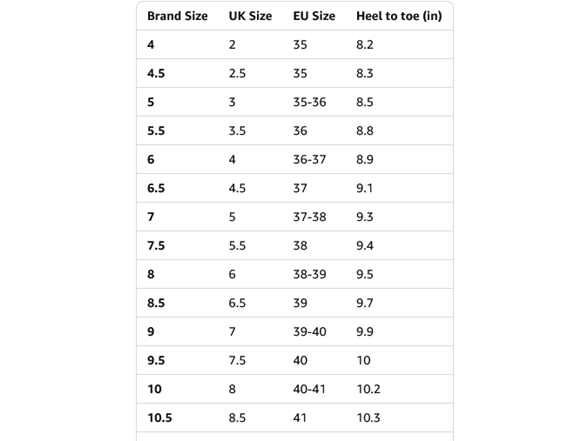Screen dimensions: 588x441
Task: Select the Brand Size 4 row
Action: click(x=295, y=45)
